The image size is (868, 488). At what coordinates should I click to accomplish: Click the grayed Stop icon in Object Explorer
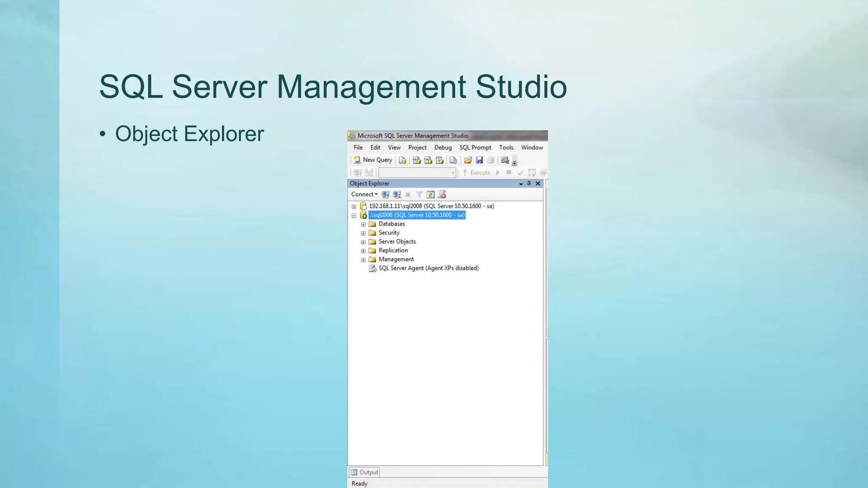pyautogui.click(x=408, y=195)
